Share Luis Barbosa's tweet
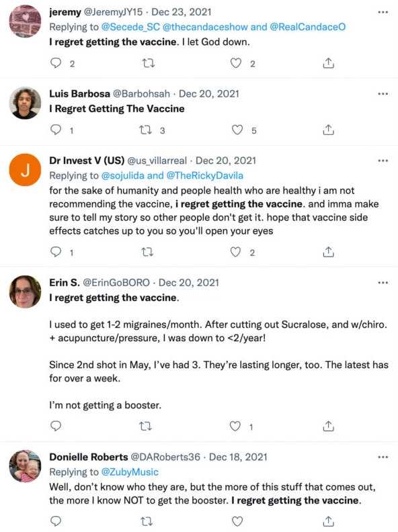 coord(328,130)
